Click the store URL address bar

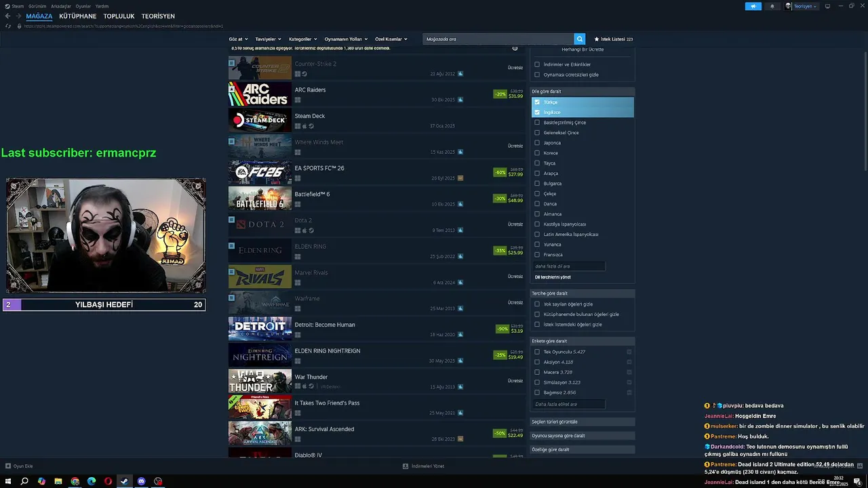coord(122,26)
